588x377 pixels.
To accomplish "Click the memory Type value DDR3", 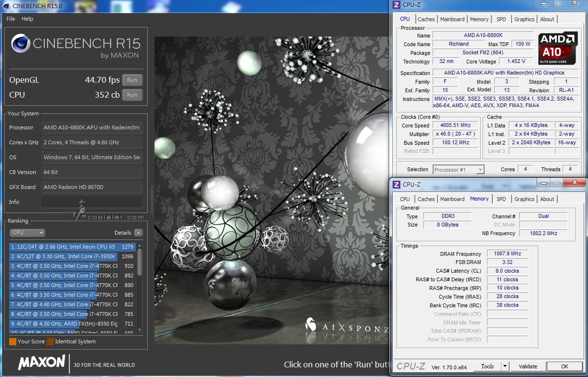I will coord(447,216).
